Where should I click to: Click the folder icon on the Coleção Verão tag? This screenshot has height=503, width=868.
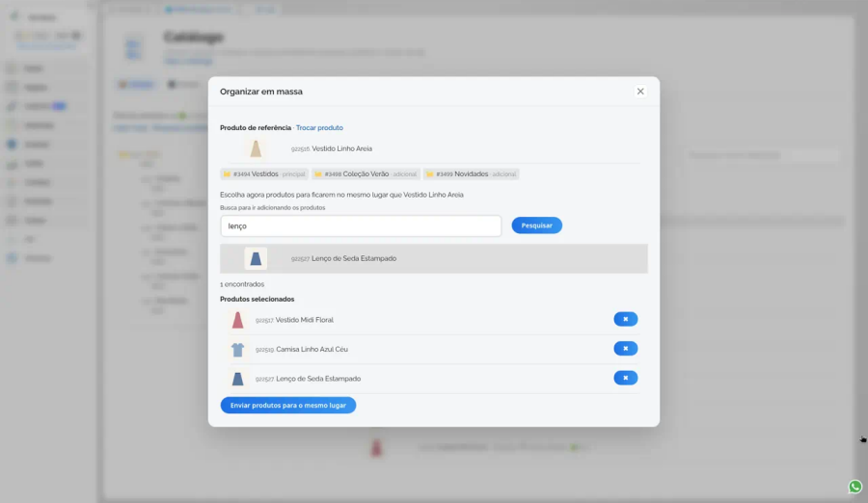(317, 174)
